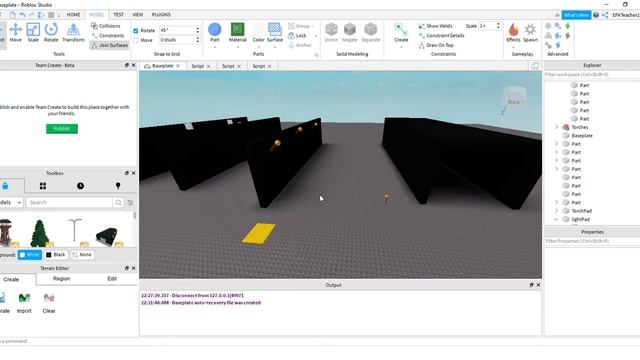The width and height of the screenshot is (640, 360).
Task: Select the Scale tool
Action: click(x=33, y=32)
